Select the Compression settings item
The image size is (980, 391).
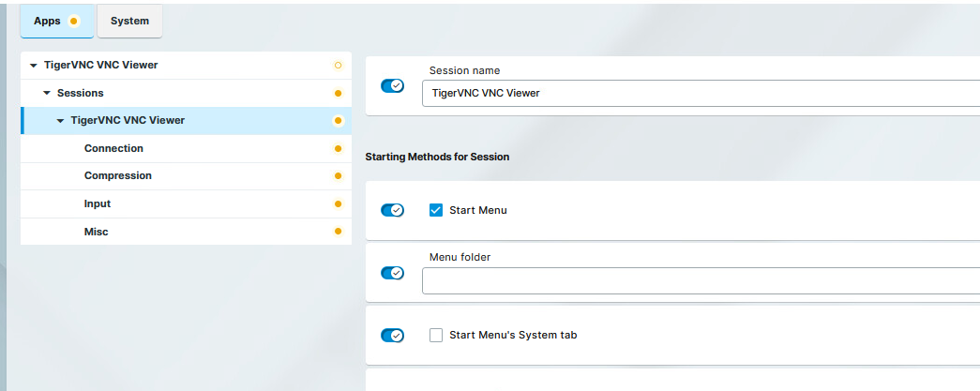pyautogui.click(x=117, y=176)
